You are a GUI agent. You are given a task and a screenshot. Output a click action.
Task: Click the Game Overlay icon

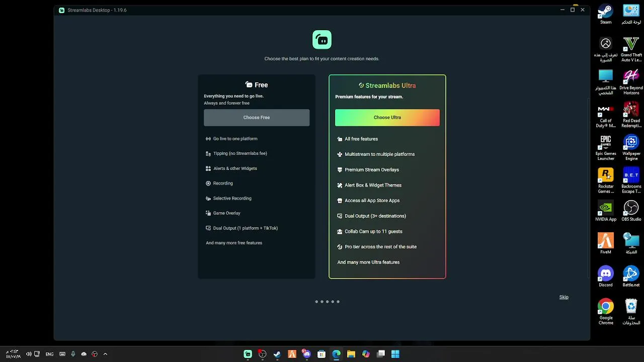click(x=208, y=213)
